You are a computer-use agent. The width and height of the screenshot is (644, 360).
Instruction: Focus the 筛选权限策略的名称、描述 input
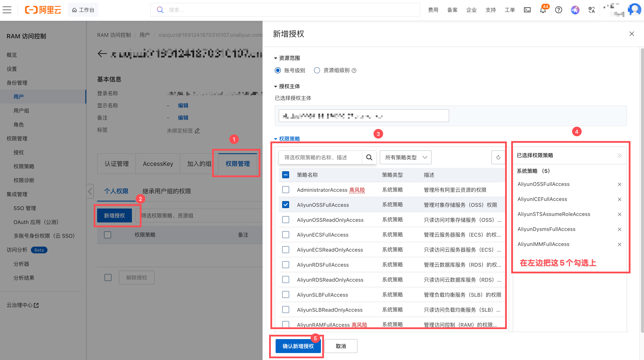[320, 157]
